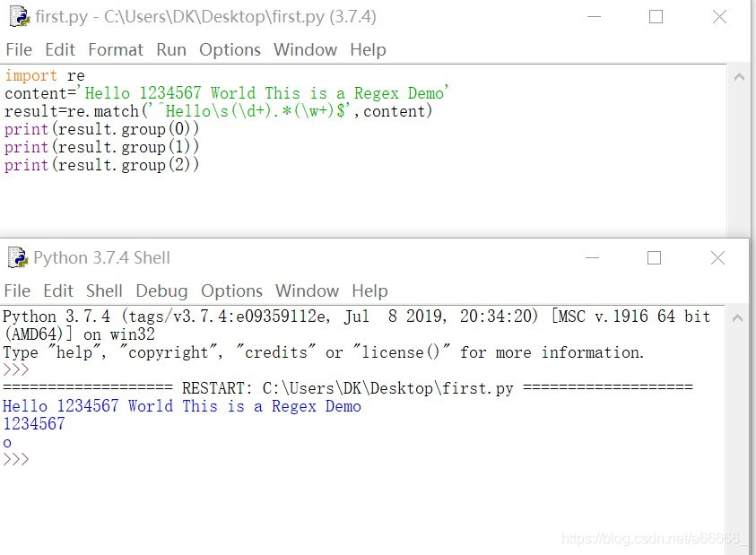Open the Debug menu in Python Shell
756x555 pixels.
click(161, 291)
